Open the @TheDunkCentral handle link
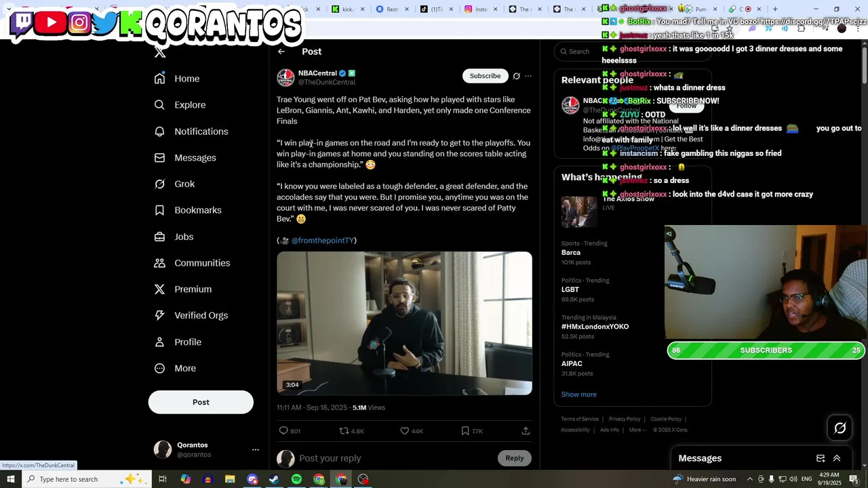Viewport: 868px width, 488px height. click(327, 83)
